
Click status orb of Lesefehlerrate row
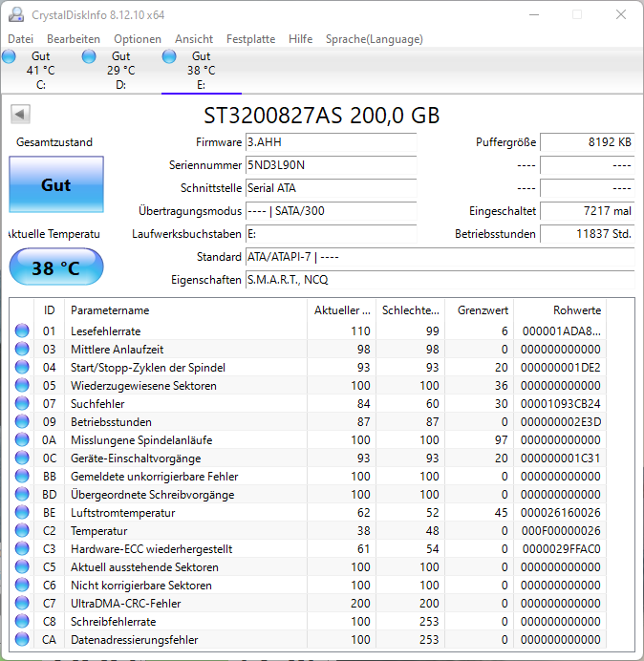[22, 330]
